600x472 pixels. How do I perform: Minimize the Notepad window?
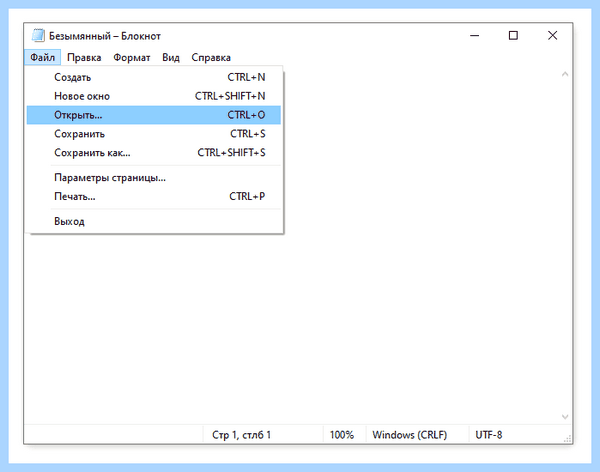coord(474,36)
